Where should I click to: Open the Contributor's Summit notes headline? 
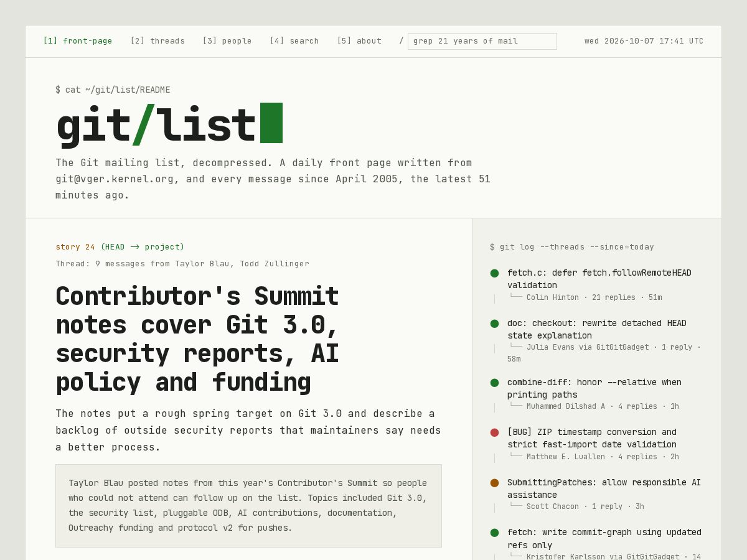click(x=197, y=339)
